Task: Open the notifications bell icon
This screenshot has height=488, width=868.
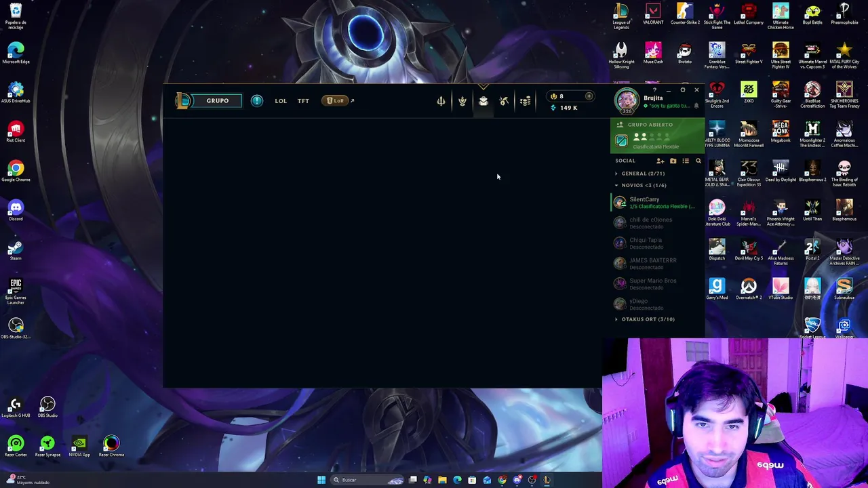Action: pyautogui.click(x=696, y=106)
